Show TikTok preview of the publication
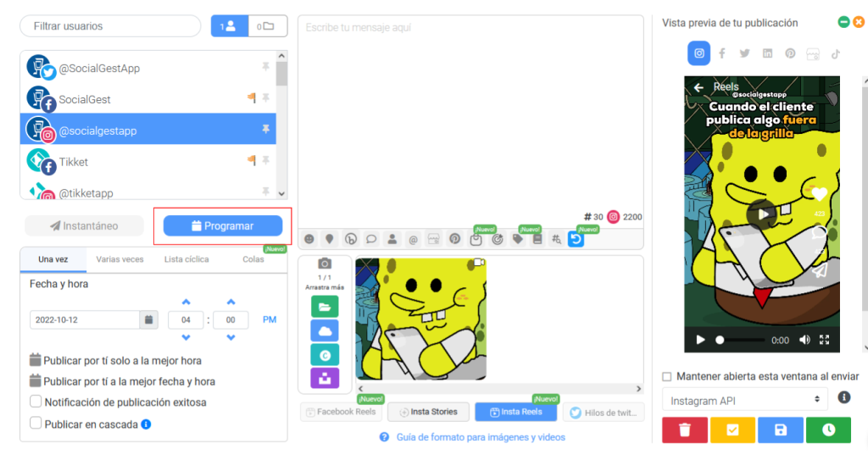This screenshot has height=455, width=868. tap(835, 53)
